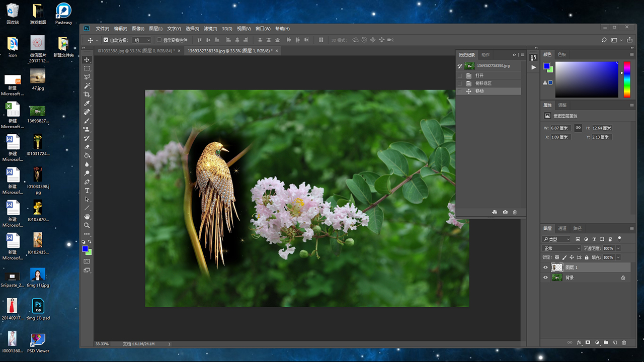Select the Crop tool in the toolbar

[87, 95]
